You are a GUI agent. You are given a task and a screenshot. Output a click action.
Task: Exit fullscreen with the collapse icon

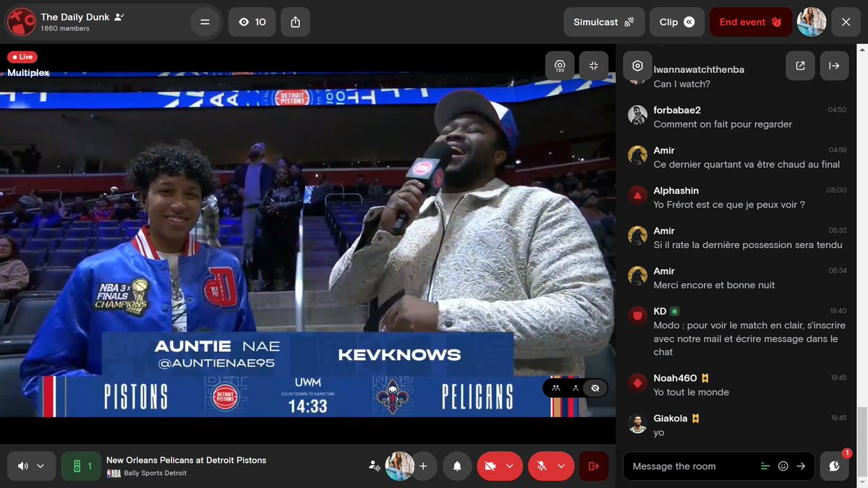[x=594, y=66]
